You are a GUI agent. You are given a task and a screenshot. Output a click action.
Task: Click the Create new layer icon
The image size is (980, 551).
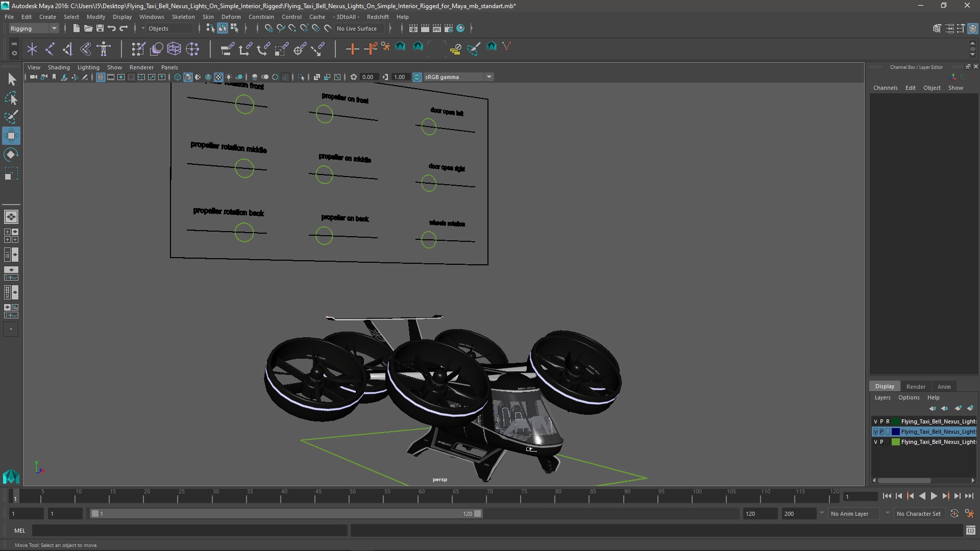(x=959, y=408)
